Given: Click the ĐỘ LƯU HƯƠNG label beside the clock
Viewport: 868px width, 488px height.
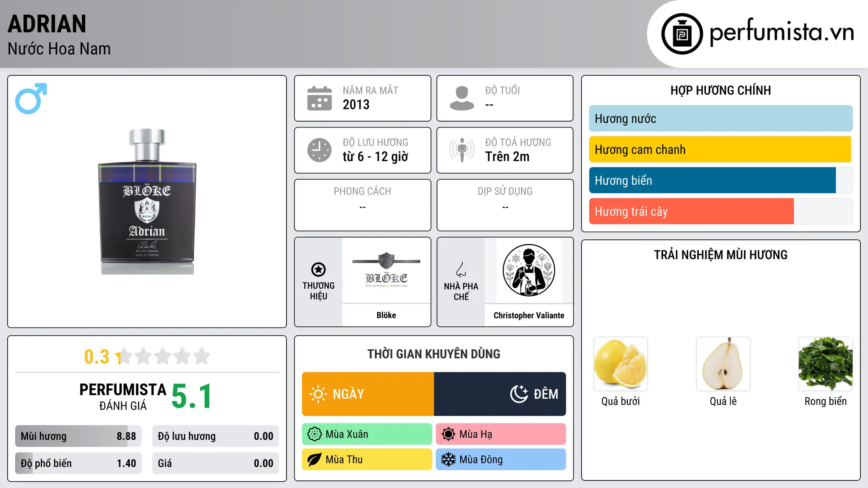Looking at the screenshot, I should pos(376,142).
